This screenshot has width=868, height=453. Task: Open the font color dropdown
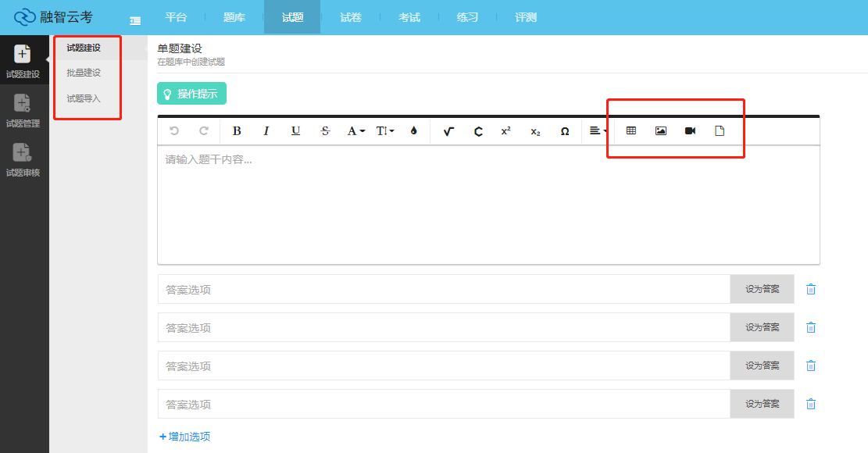[x=356, y=131]
